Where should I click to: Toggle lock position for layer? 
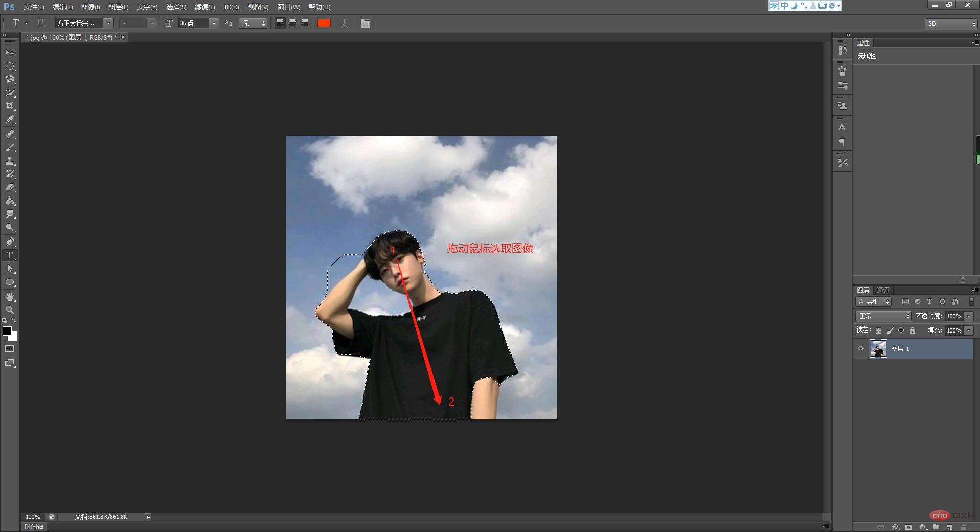901,330
